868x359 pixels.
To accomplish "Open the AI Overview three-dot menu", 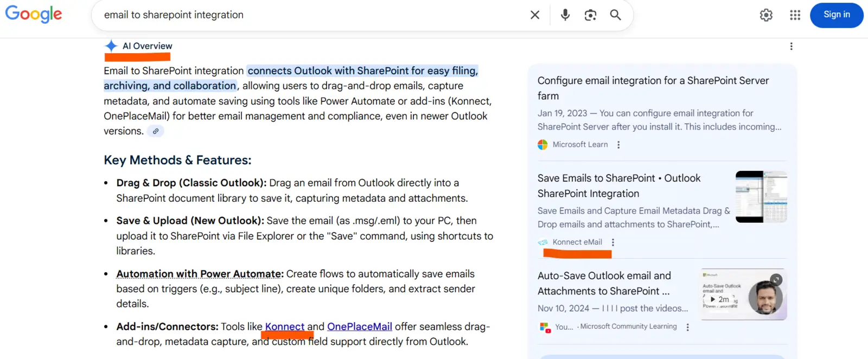I will 792,46.
